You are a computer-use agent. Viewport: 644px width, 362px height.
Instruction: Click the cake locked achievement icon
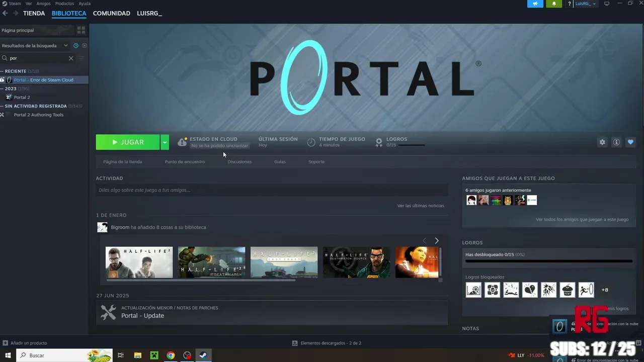[x=568, y=290]
